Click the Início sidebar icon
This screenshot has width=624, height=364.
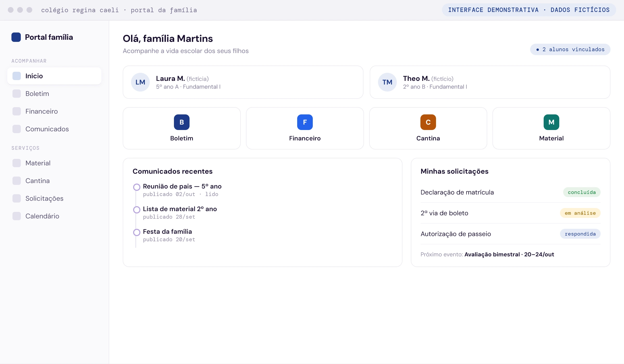click(17, 76)
